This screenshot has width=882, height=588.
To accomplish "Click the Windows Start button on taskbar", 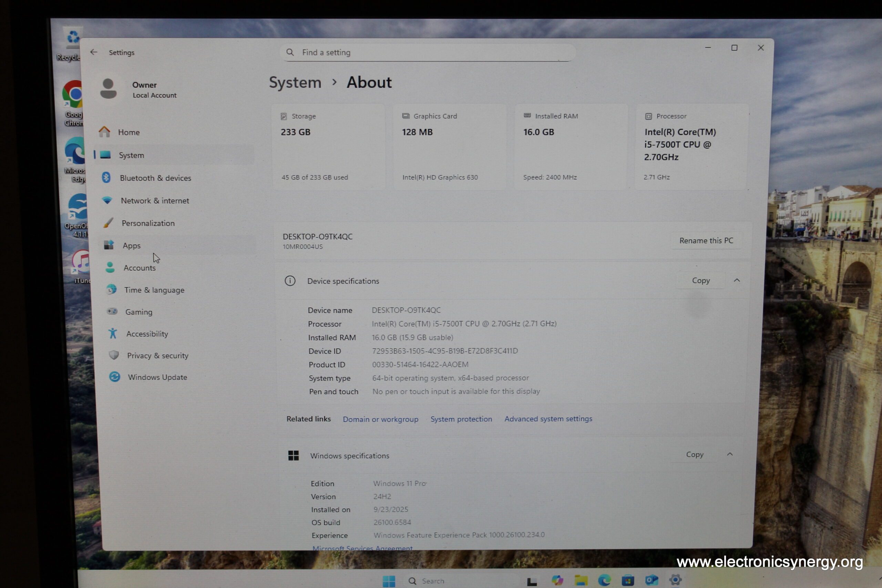I will 389,581.
